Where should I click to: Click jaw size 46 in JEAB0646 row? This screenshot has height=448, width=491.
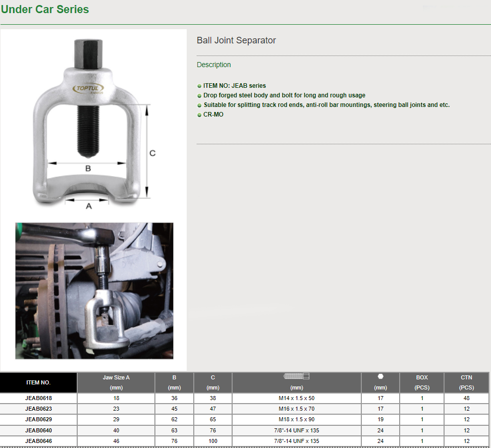[x=116, y=441]
